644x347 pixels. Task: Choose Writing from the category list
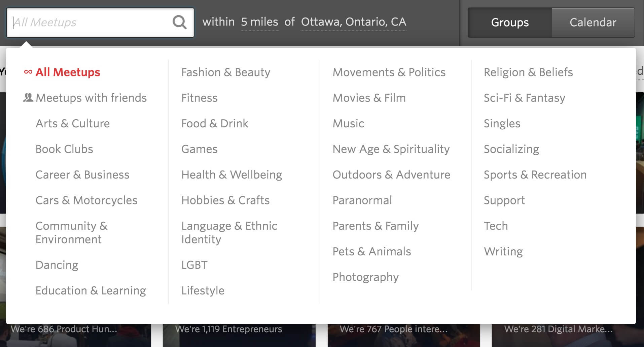point(503,251)
